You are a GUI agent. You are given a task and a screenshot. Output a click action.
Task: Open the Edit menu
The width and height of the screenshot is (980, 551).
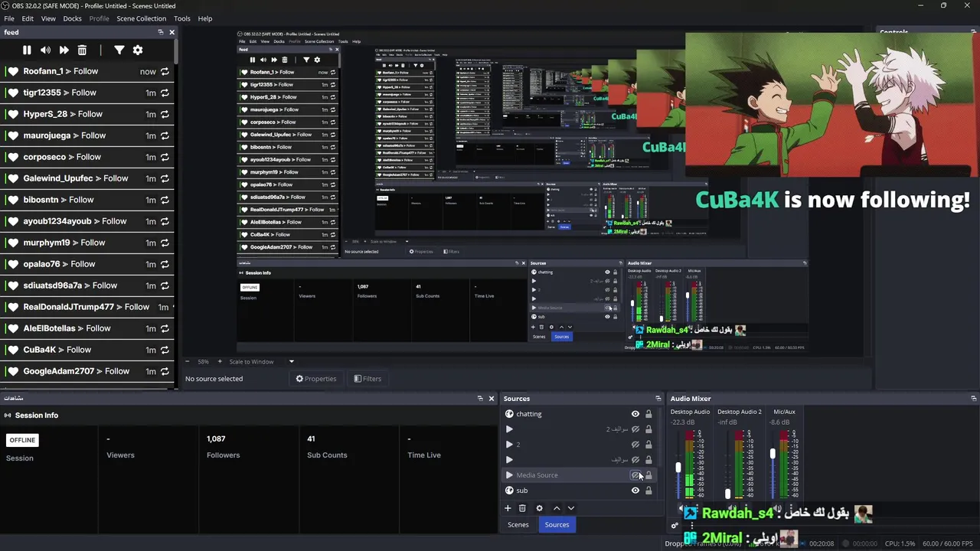(28, 18)
